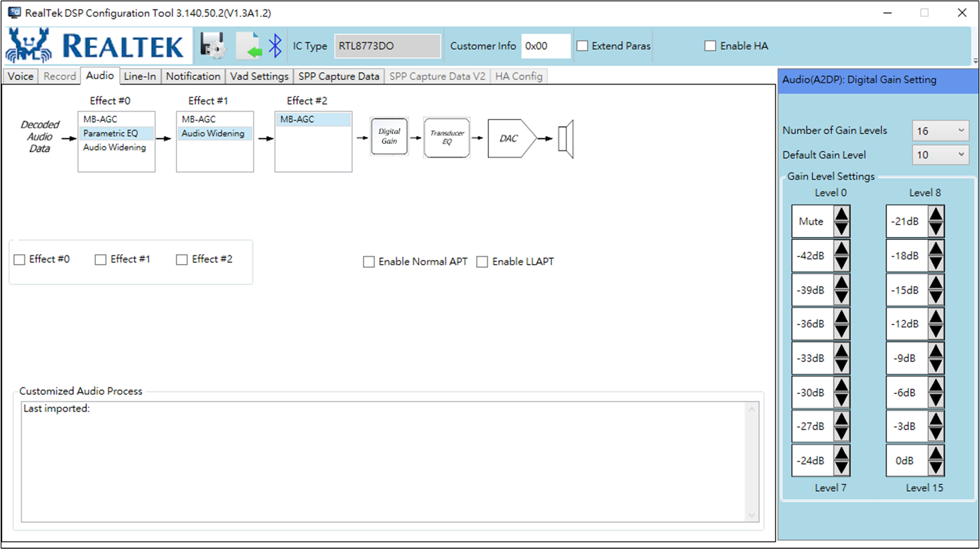Screen dimensions: 980x549
Task: Decrease the Mute level 0 gain value
Action: pos(841,229)
